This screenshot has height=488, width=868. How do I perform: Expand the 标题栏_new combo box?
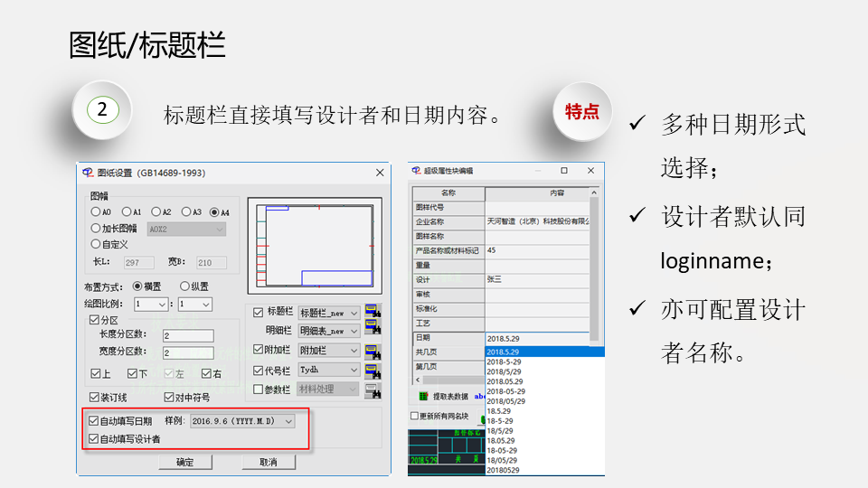coord(354,313)
